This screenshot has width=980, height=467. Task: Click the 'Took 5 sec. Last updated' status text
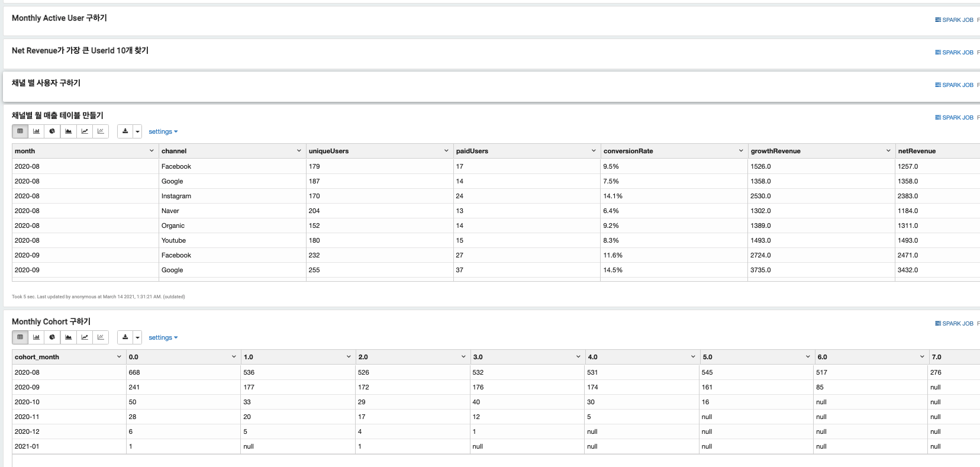(98, 297)
